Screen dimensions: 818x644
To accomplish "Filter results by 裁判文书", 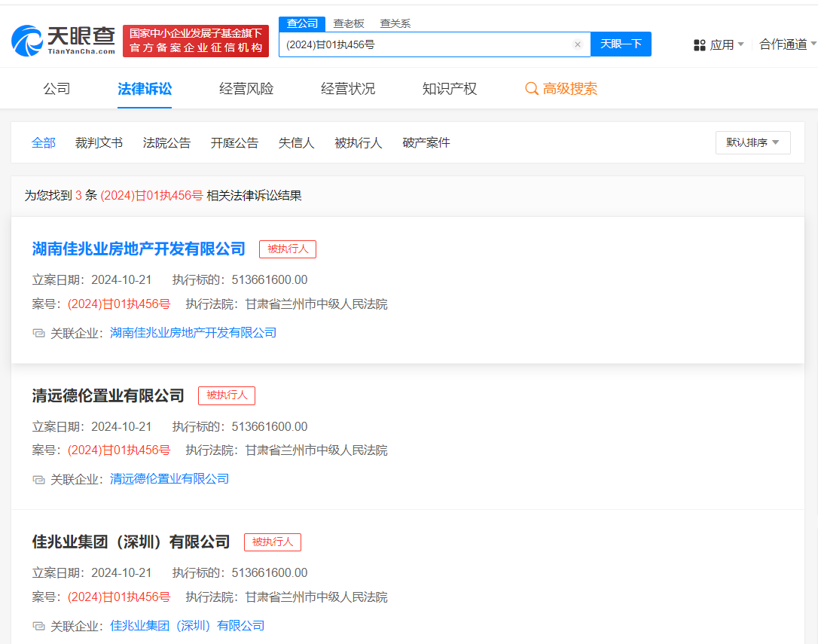I will pos(99,142).
